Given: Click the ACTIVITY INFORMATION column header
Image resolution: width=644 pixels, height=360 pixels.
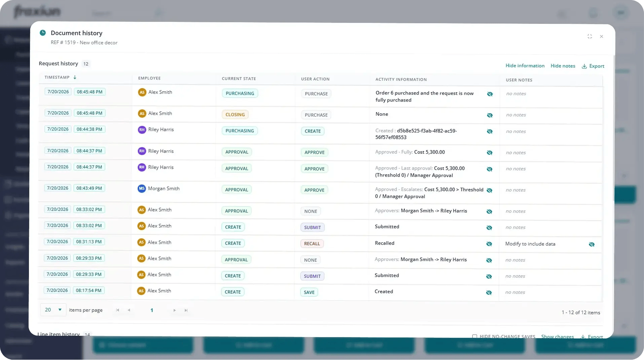Looking at the screenshot, I should (401, 79).
